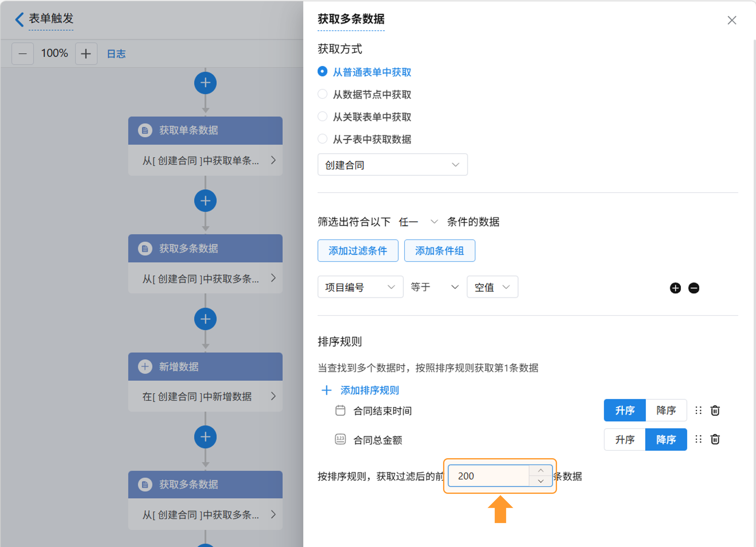Screen dimensions: 756x547
Task: Set 合同结束时间 sort to 降序
Action: click(666, 410)
